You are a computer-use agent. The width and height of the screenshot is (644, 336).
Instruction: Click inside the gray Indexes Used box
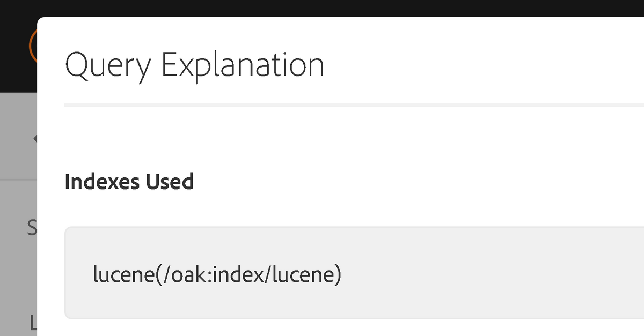coord(354,273)
